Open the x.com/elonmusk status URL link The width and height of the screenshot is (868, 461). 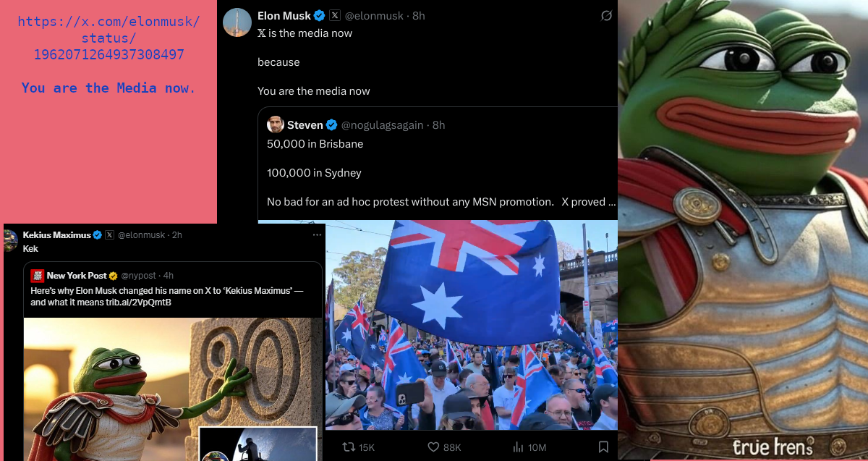tap(109, 38)
